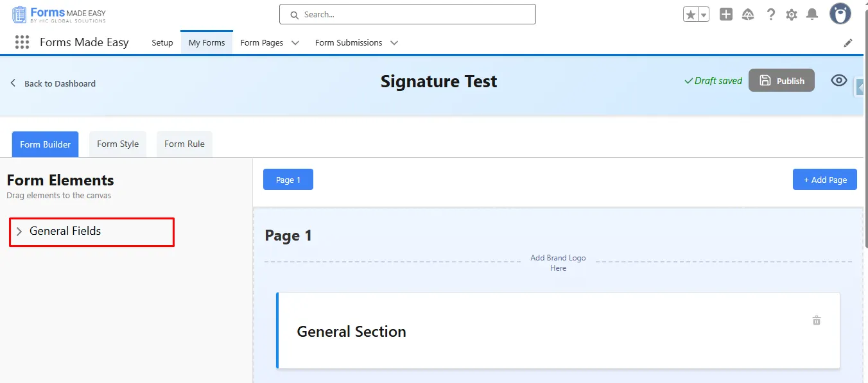Open the Form Submissions dropdown chevron
This screenshot has height=383, width=868.
coord(394,43)
